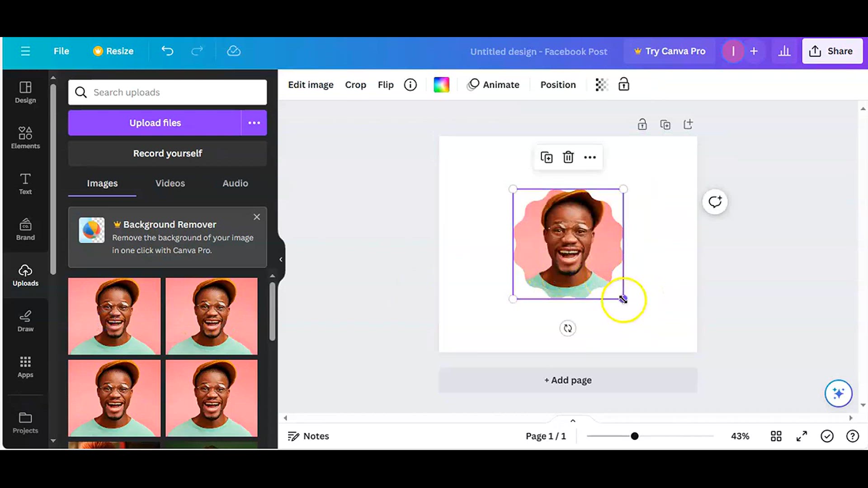Open grid view icon
The width and height of the screenshot is (868, 488).
pos(776,436)
